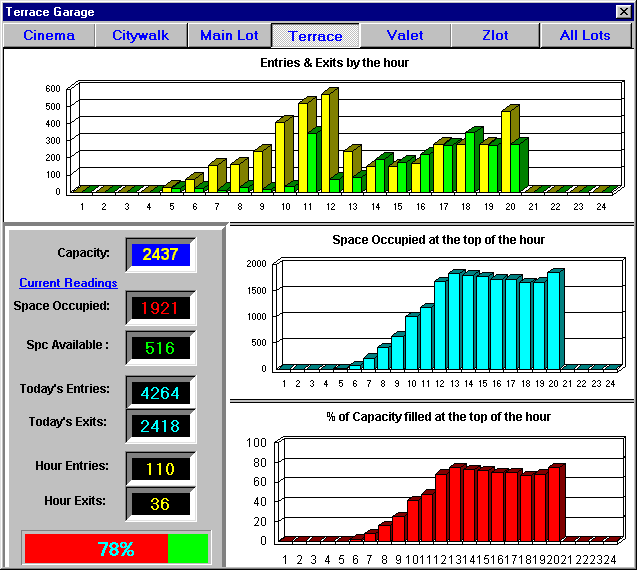Click the yellow entries bar for hour 12

coord(325,143)
